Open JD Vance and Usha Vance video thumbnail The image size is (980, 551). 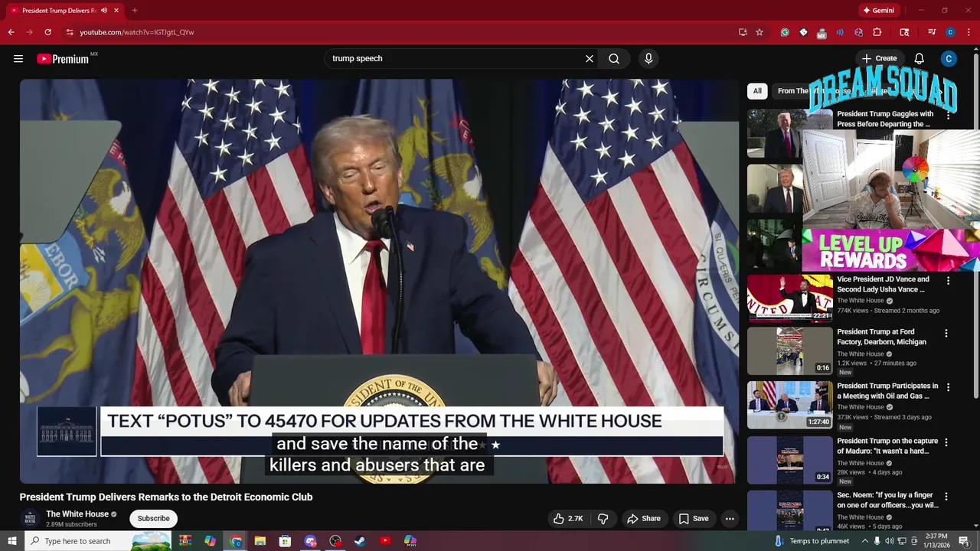789,298
